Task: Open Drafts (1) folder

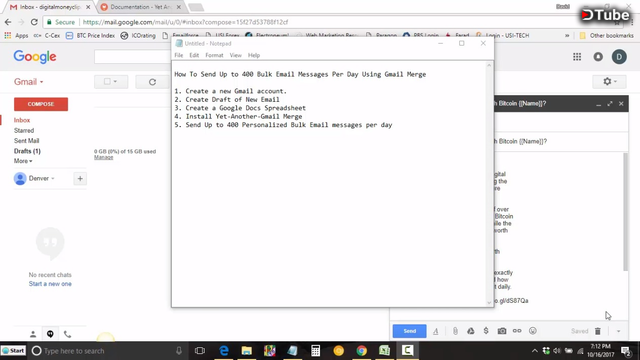Action: 27,151
